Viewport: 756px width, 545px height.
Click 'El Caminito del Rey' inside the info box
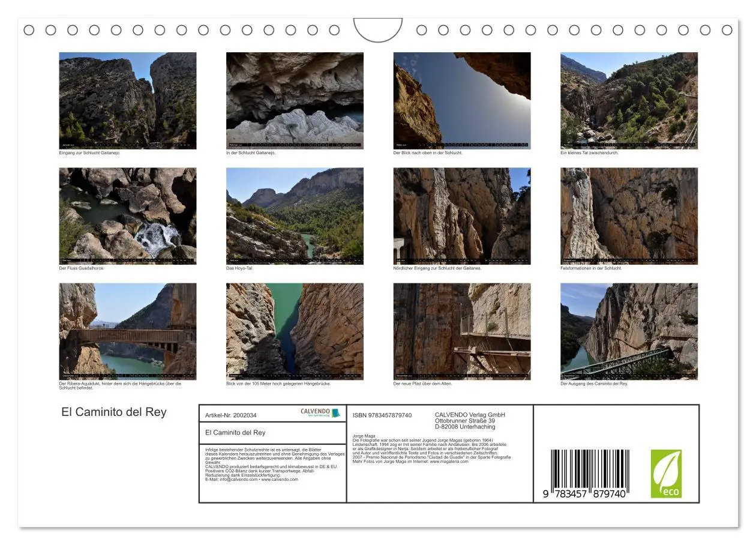click(235, 433)
